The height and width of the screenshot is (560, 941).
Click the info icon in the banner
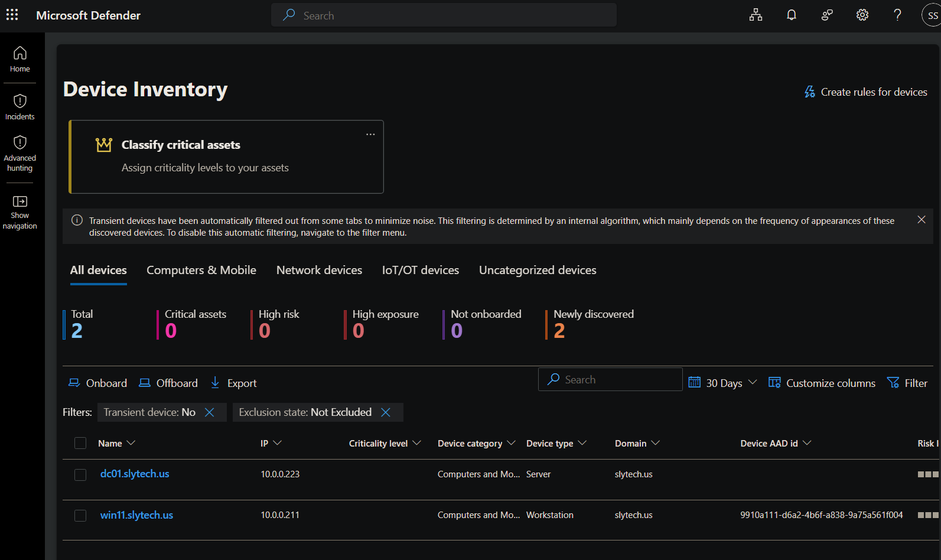(77, 220)
